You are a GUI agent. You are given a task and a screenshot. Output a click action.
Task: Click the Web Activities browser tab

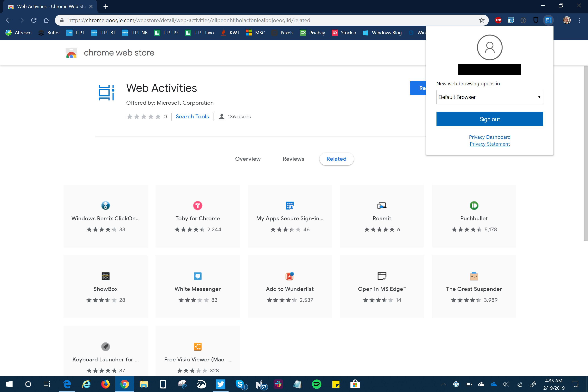[x=50, y=6]
